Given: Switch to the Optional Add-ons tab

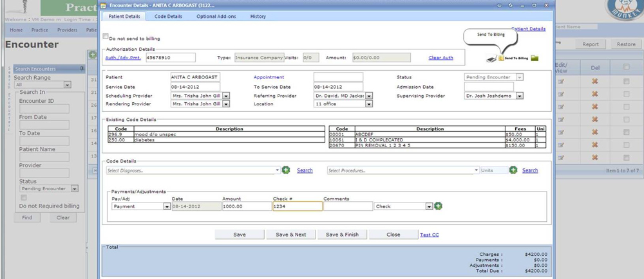Looking at the screenshot, I should (216, 16).
